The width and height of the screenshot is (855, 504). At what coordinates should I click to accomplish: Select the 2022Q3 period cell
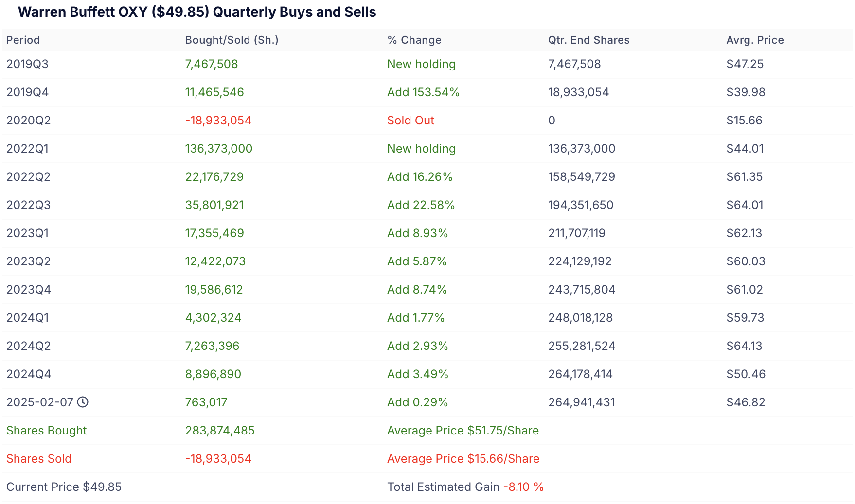coord(28,205)
